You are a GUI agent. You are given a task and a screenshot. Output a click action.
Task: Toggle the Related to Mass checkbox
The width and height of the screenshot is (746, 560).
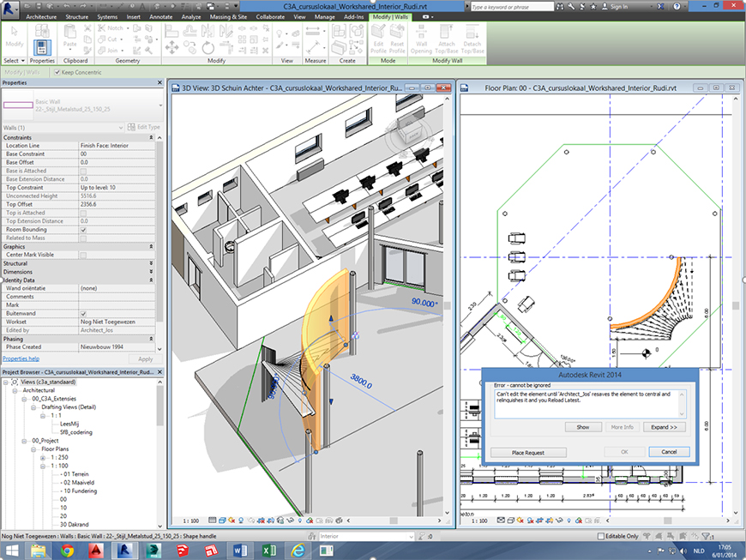coord(83,238)
